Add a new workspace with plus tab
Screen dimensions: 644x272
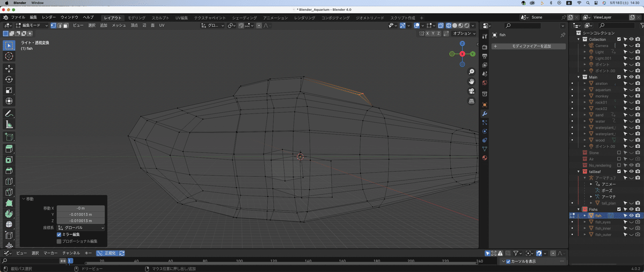coord(422,18)
